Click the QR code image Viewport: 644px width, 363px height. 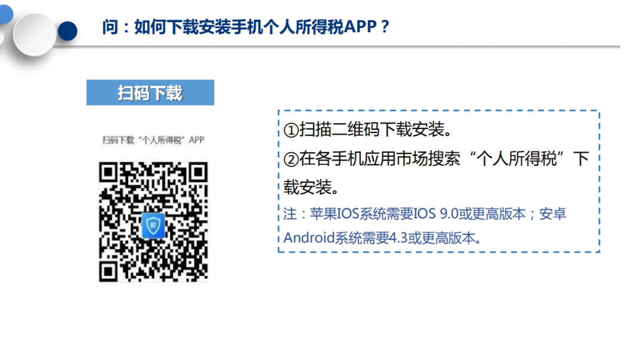[x=153, y=222]
